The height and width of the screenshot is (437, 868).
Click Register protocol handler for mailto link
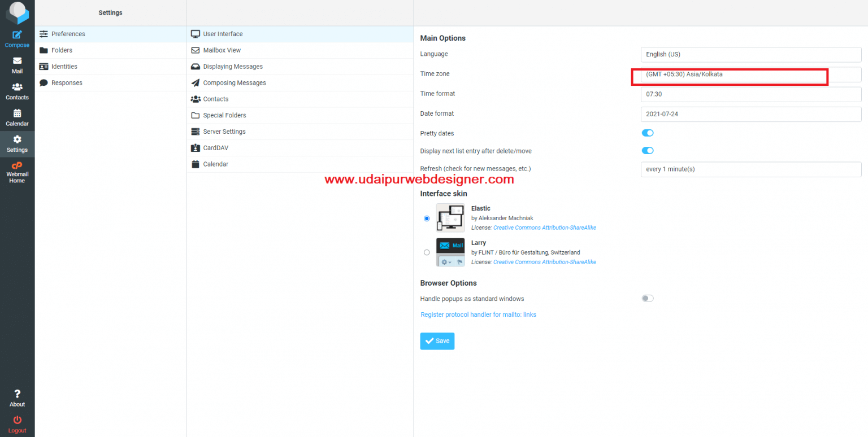pos(478,314)
